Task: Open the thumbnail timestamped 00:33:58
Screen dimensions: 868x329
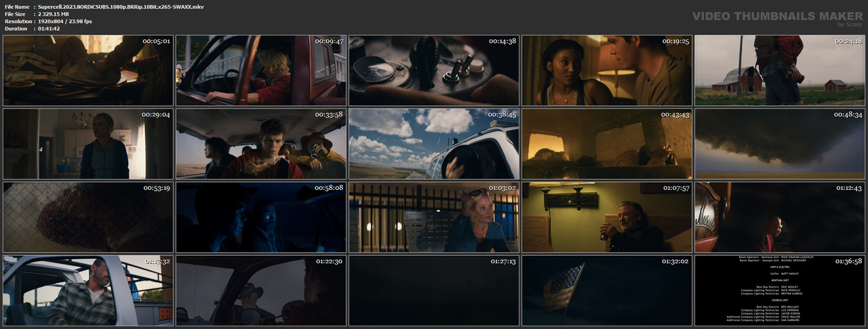Action: 261,143
